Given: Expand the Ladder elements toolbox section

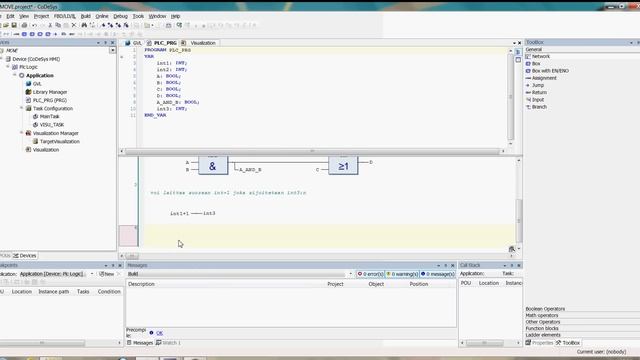Looking at the screenshot, I should [x=582, y=335].
